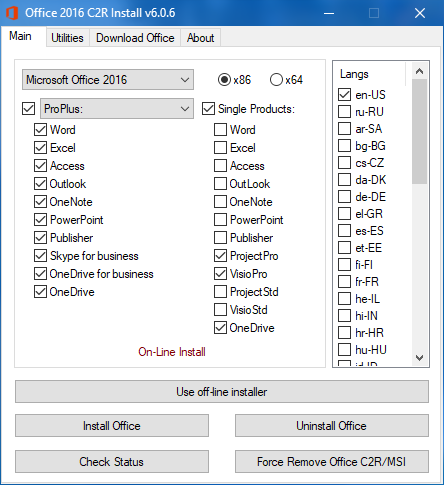
Task: Click the On-Line Install status text
Action: coord(172,352)
